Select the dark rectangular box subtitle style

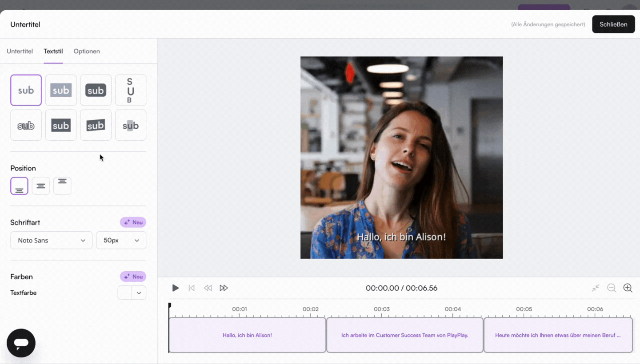[x=61, y=125]
